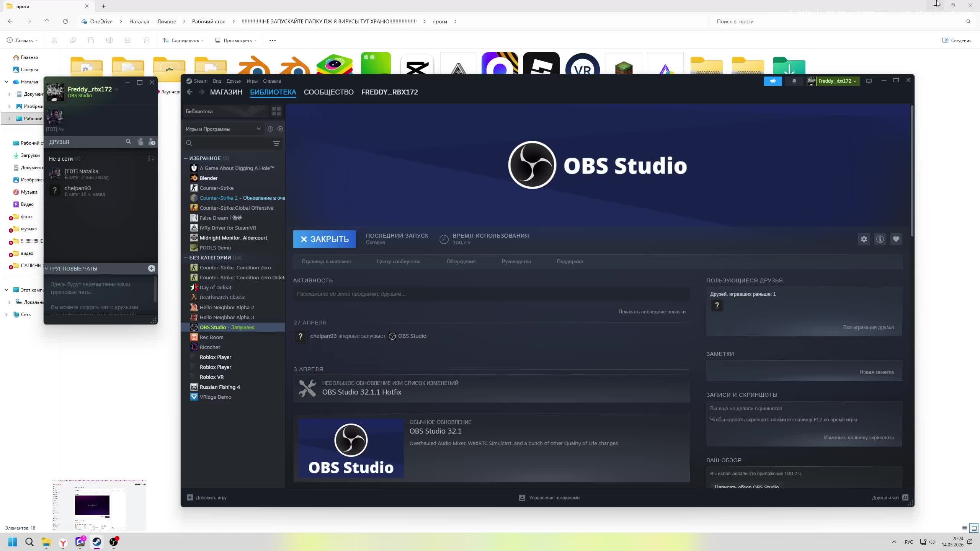Open the Сортировать dropdown in Explorer
980x551 pixels.
pyautogui.click(x=183, y=40)
